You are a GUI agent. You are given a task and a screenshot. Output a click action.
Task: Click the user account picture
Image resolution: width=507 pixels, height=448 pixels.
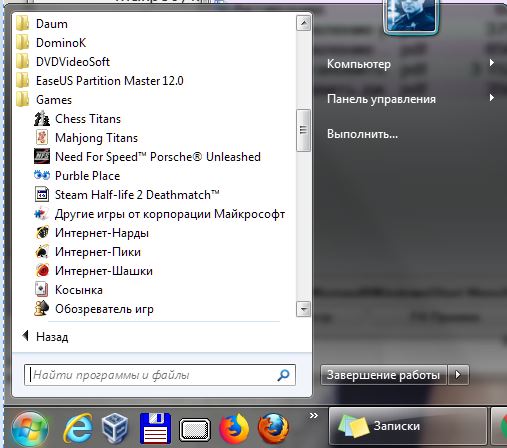(411, 16)
